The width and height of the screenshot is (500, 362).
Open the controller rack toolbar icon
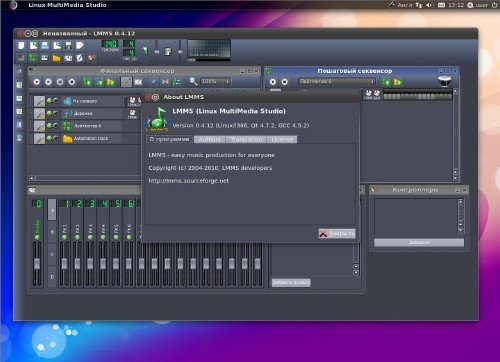click(x=91, y=58)
